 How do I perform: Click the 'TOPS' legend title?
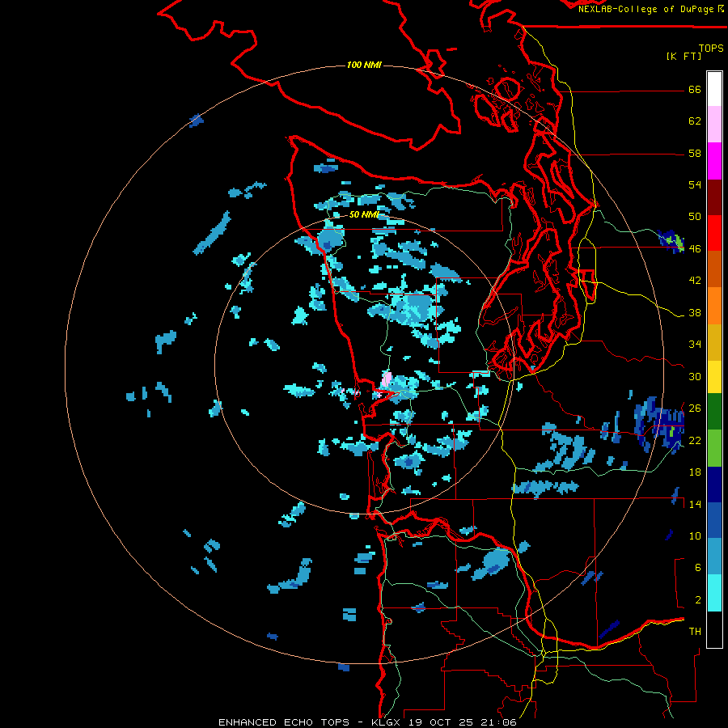(711, 49)
